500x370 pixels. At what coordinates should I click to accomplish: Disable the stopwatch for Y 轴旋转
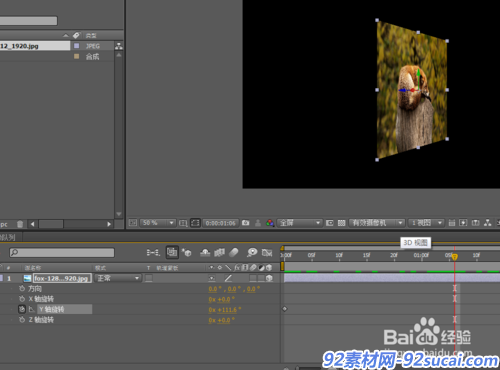point(22,309)
